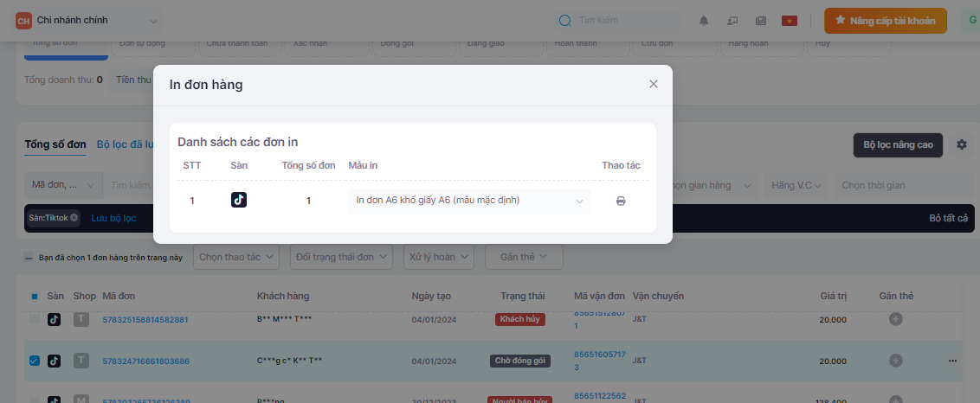Click the printer icon in Thao tác column
Image resolution: width=980 pixels, height=403 pixels.
621,201
